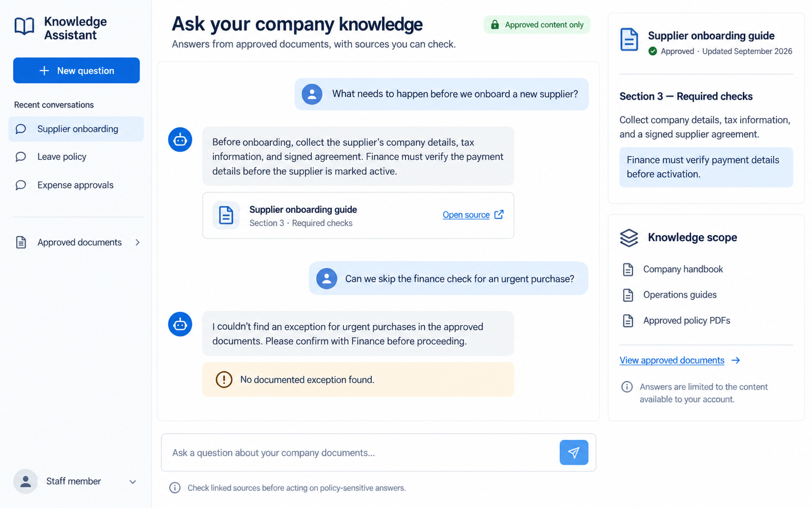Click the Section 3 — Required checks heading
This screenshot has width=812, height=508.
tap(686, 96)
